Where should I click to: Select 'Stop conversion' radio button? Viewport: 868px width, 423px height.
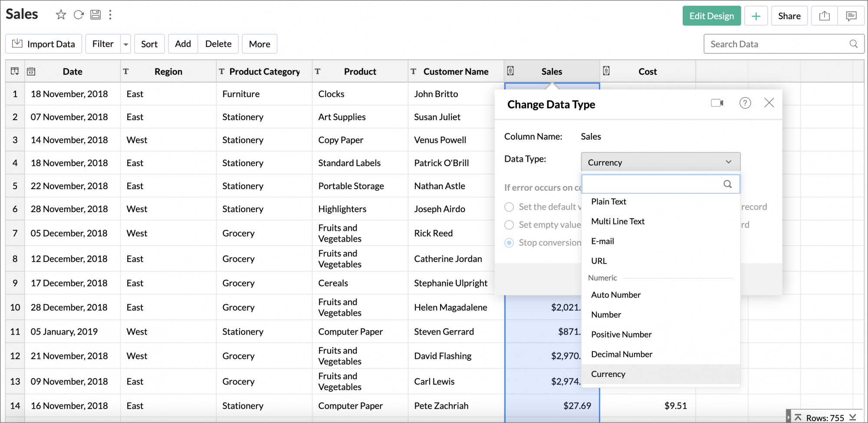(x=509, y=243)
